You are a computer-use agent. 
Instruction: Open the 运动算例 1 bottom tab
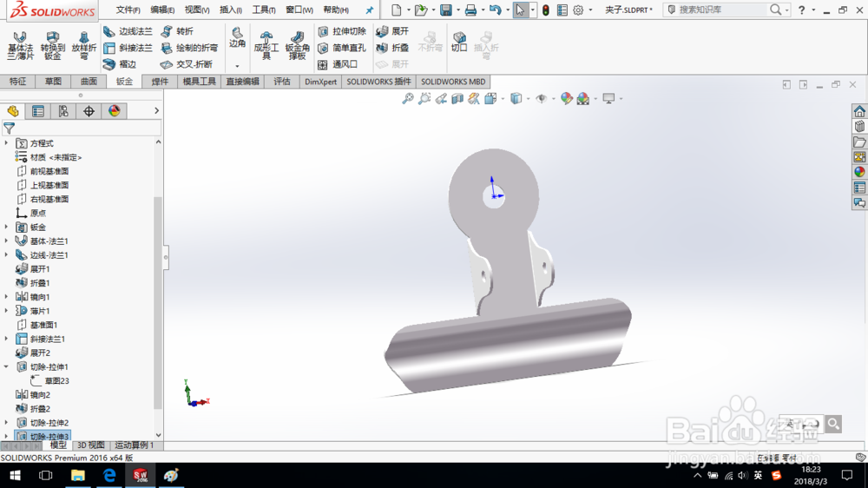135,445
